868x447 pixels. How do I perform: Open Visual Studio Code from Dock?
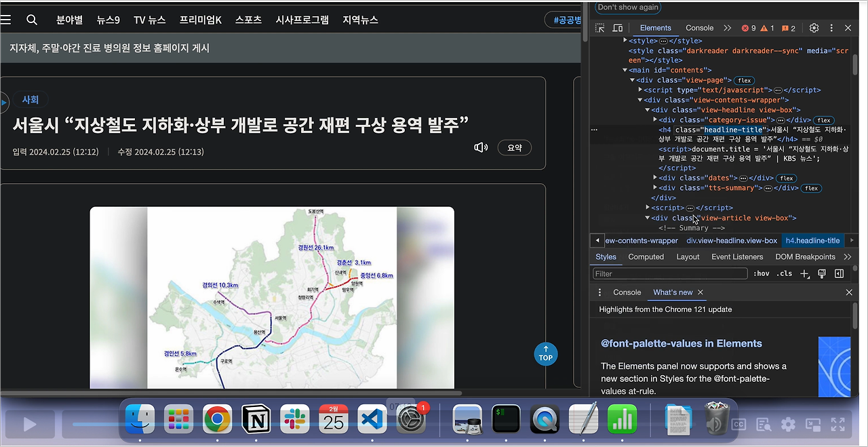click(x=372, y=420)
